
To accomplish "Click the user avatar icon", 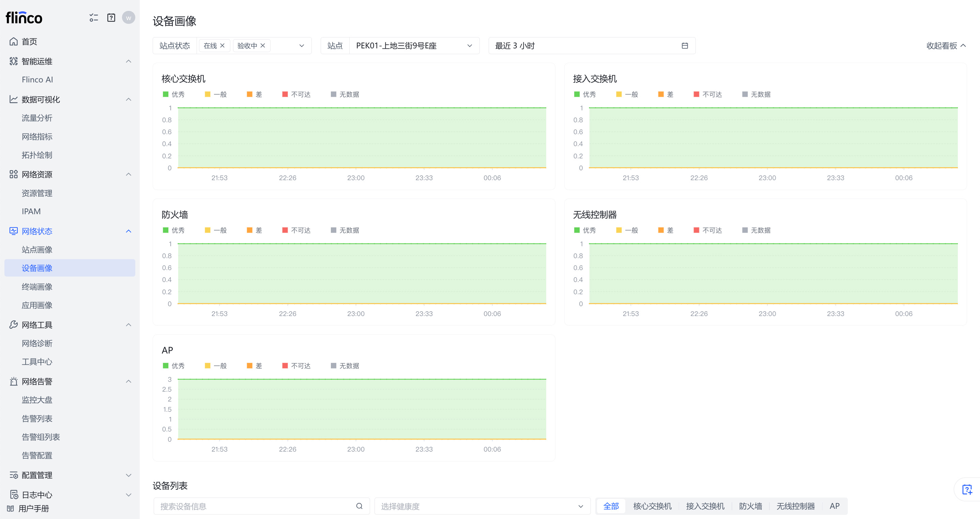I will pyautogui.click(x=128, y=18).
